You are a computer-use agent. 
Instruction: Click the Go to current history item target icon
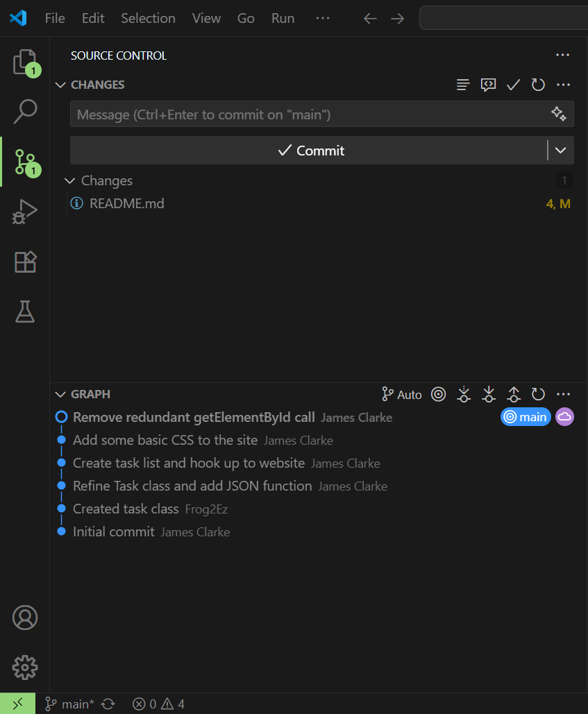pyautogui.click(x=438, y=394)
